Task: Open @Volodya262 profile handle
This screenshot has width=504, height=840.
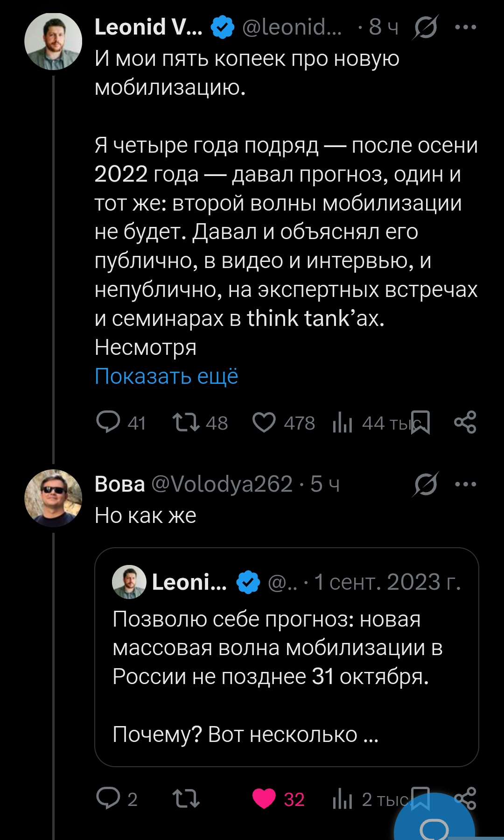Action: coord(222,484)
